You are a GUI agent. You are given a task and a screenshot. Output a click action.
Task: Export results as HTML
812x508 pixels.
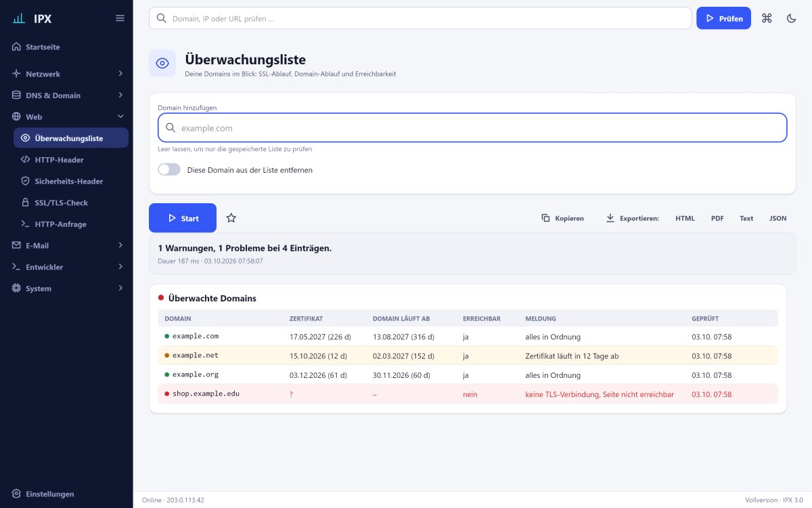[x=685, y=218]
